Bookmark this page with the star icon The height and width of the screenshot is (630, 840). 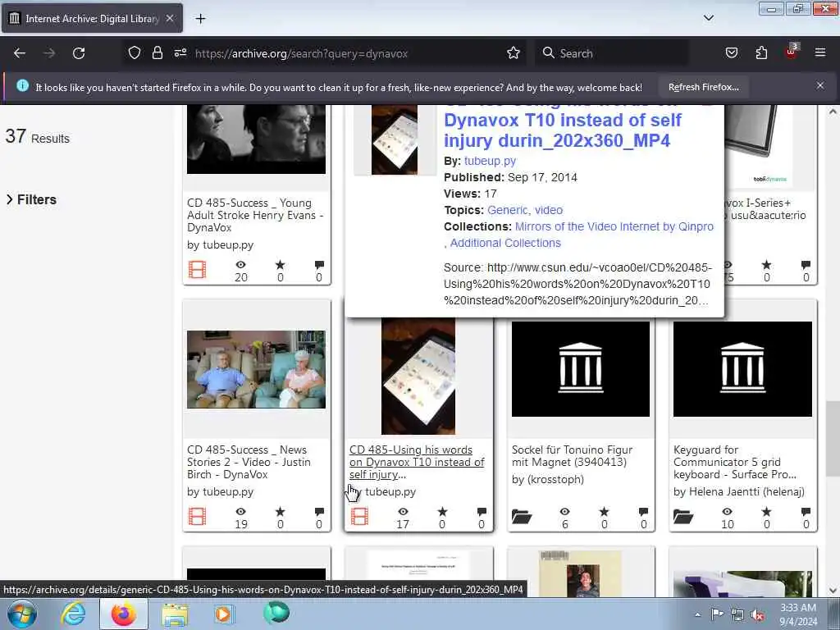[x=514, y=53]
